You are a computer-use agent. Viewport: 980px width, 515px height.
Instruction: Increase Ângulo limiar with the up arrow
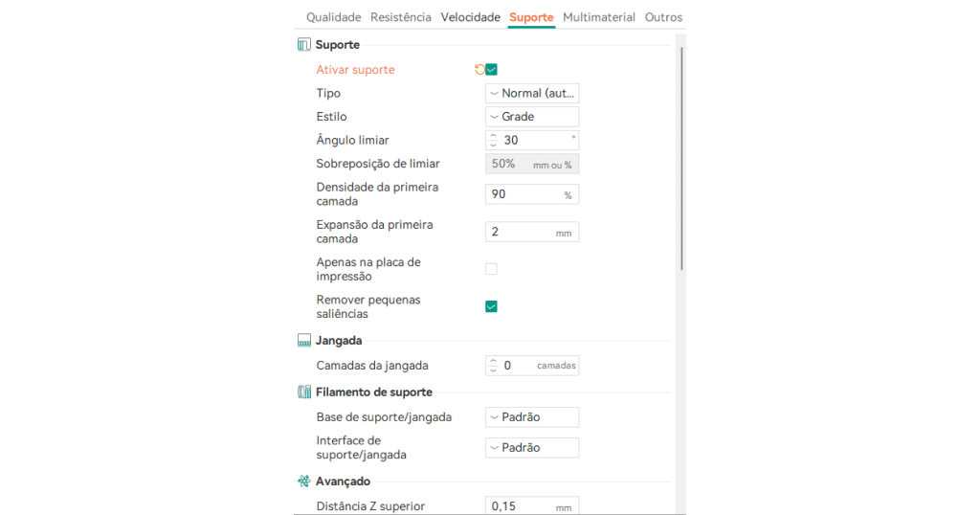[493, 136]
